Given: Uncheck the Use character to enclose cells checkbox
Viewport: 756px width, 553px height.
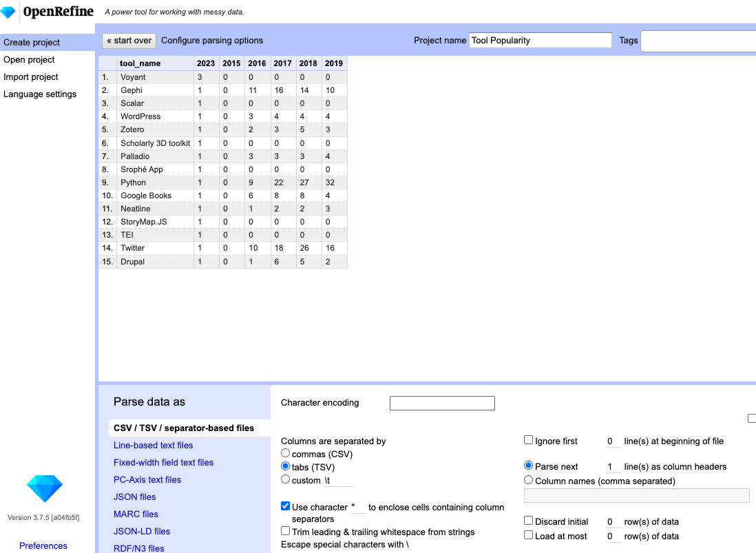Looking at the screenshot, I should tap(286, 506).
